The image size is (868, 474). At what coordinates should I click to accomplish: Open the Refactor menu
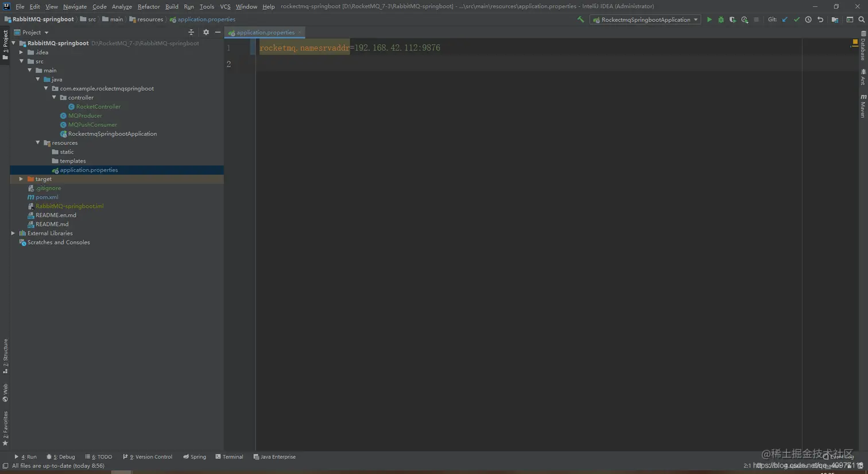pos(149,6)
